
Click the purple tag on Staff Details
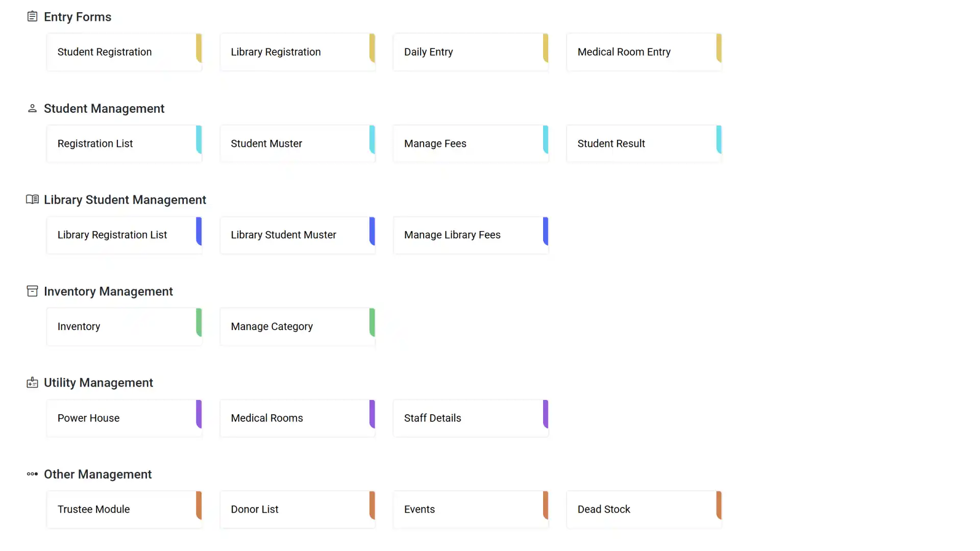(546, 414)
